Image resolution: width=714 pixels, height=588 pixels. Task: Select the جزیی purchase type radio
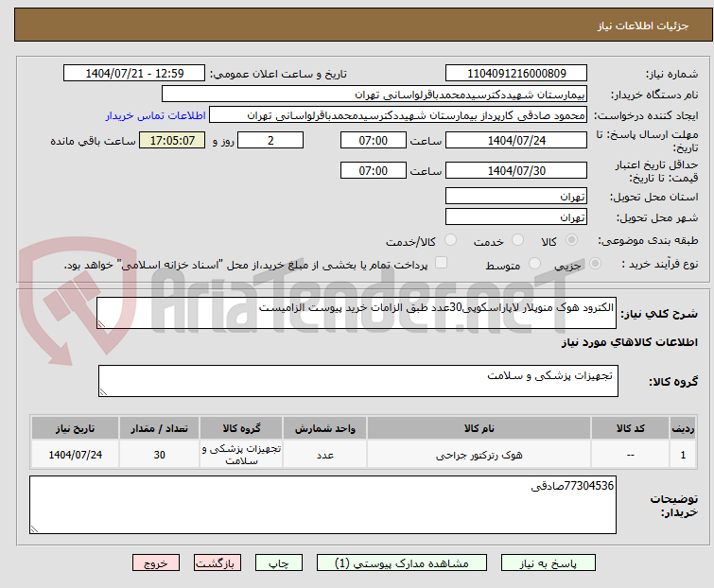[x=595, y=263]
